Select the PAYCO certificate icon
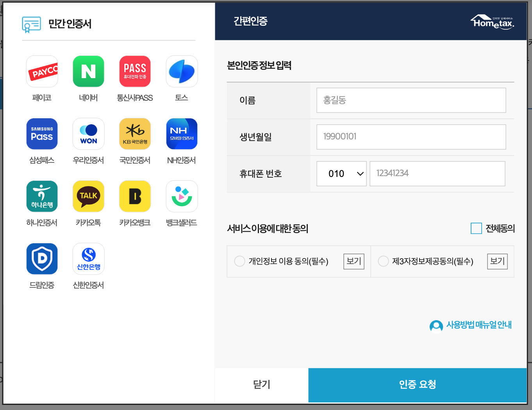 click(x=42, y=71)
